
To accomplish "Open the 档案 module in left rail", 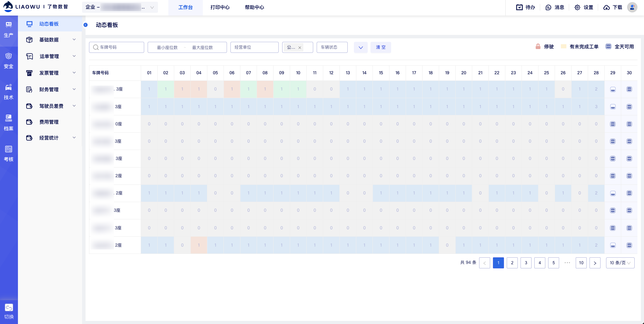I will point(9,123).
